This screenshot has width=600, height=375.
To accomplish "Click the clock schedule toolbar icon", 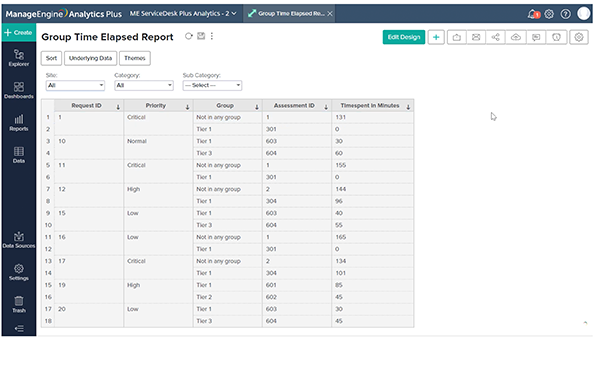I will coord(556,37).
